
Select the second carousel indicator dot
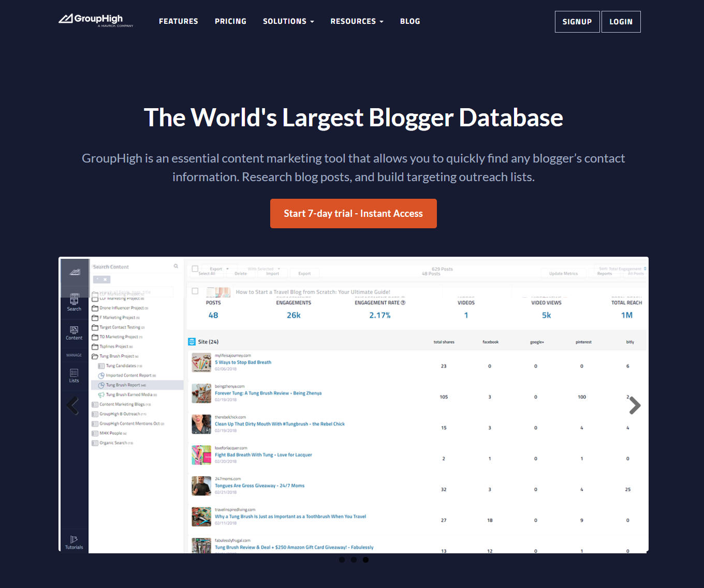(x=354, y=560)
